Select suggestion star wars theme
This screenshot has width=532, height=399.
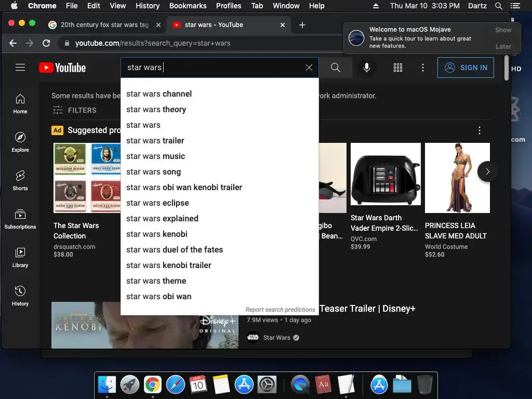click(220, 281)
